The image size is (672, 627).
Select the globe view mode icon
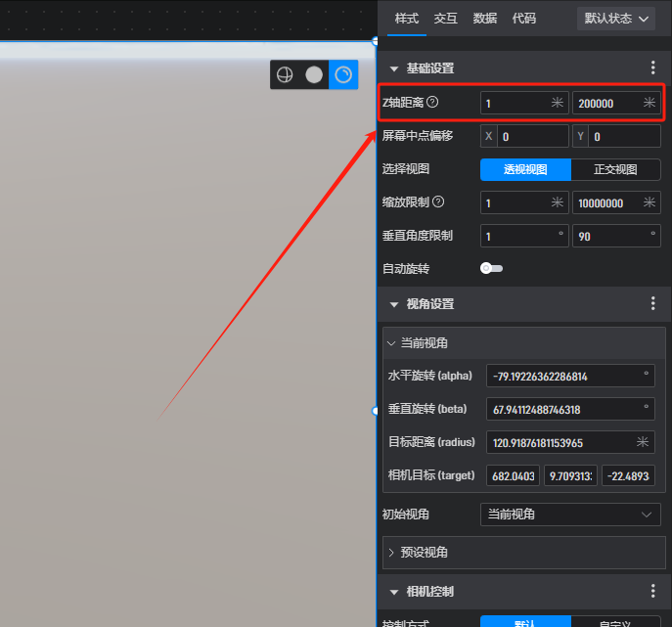coord(285,74)
